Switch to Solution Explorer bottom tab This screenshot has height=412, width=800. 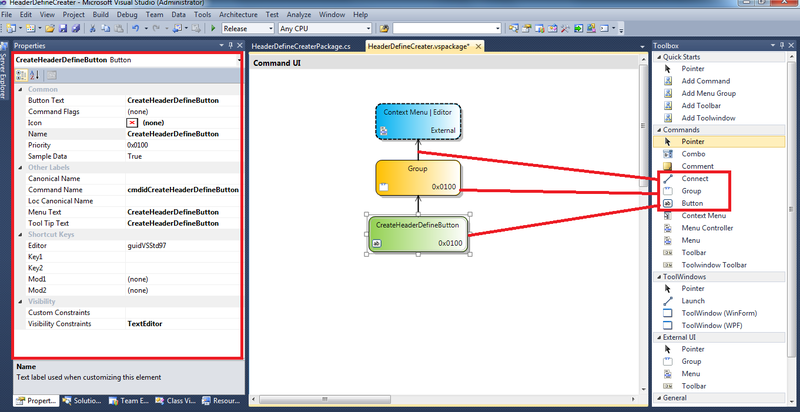click(x=83, y=401)
